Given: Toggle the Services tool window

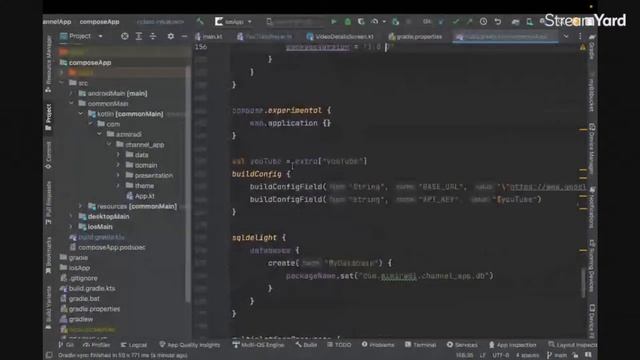Looking at the screenshot, I should coord(462,345).
